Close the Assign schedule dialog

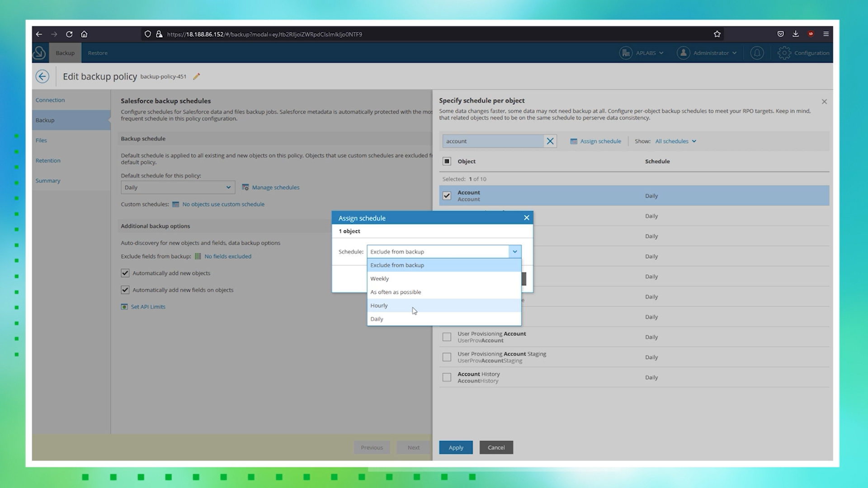point(526,218)
